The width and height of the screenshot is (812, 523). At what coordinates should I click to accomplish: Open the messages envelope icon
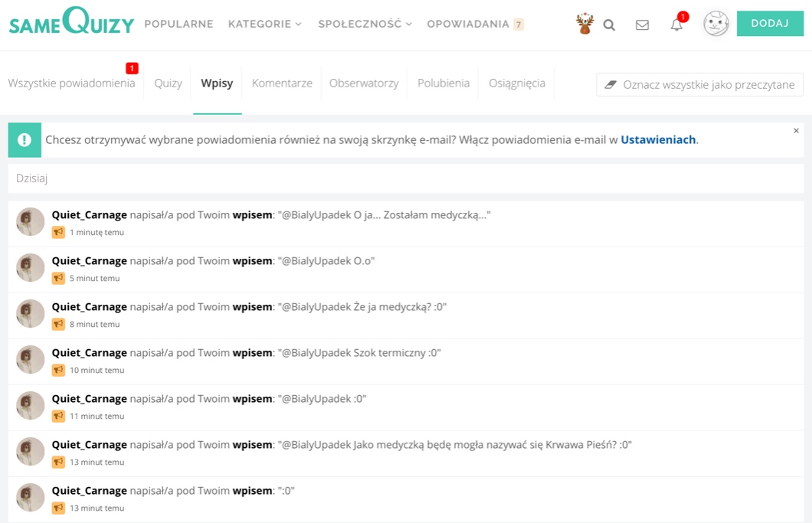pos(642,25)
